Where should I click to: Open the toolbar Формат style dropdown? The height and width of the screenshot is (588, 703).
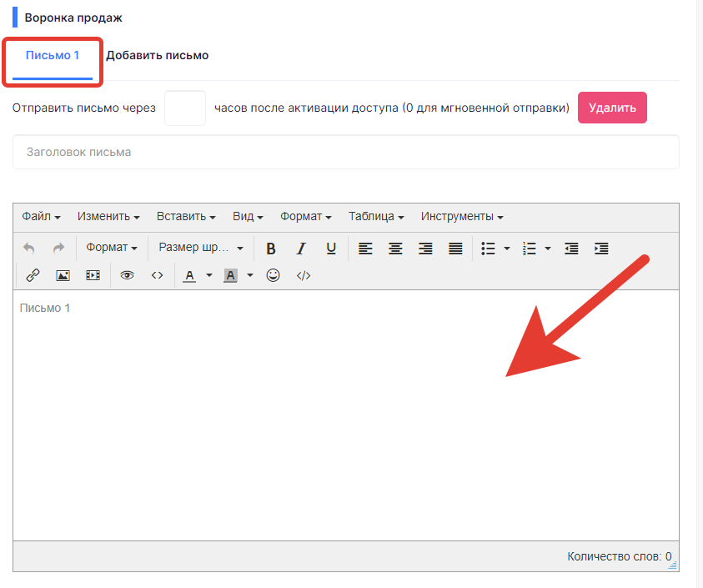[112, 247]
